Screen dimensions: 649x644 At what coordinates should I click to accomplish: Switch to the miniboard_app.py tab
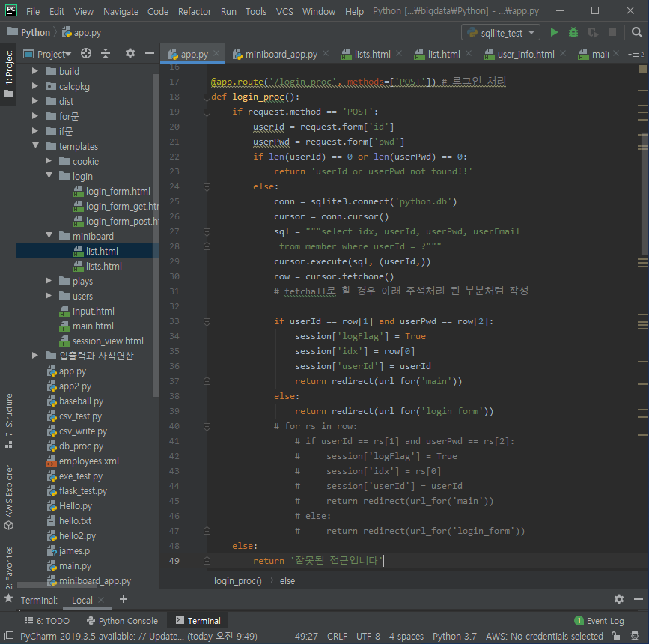tap(281, 54)
